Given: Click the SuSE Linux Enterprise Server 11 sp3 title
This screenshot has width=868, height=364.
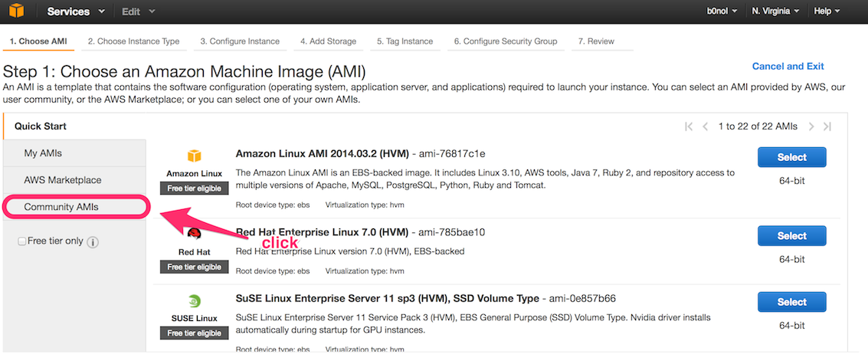Looking at the screenshot, I should coord(388,299).
